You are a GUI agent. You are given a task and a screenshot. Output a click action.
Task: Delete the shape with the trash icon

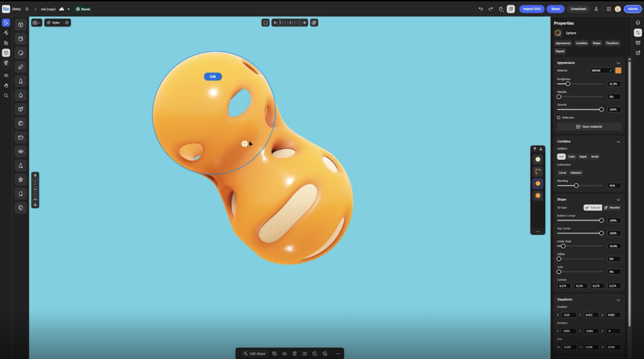click(x=294, y=354)
